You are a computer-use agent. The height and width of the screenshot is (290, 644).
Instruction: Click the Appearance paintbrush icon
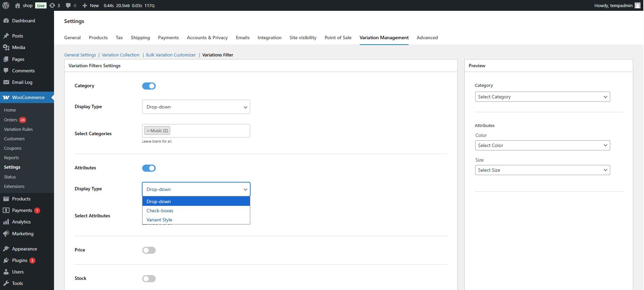click(6, 249)
